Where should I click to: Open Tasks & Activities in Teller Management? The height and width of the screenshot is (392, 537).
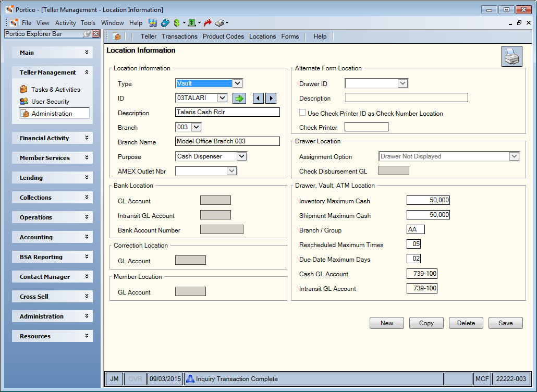click(x=55, y=89)
